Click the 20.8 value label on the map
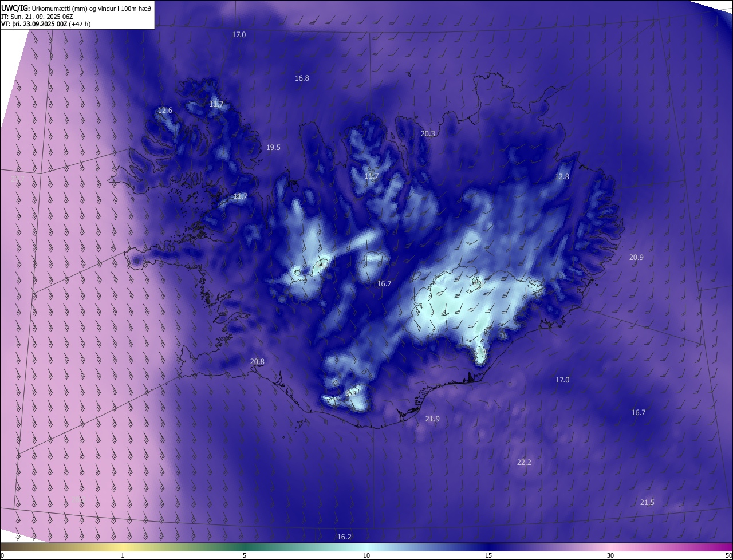This screenshot has height=560, width=733. (257, 361)
